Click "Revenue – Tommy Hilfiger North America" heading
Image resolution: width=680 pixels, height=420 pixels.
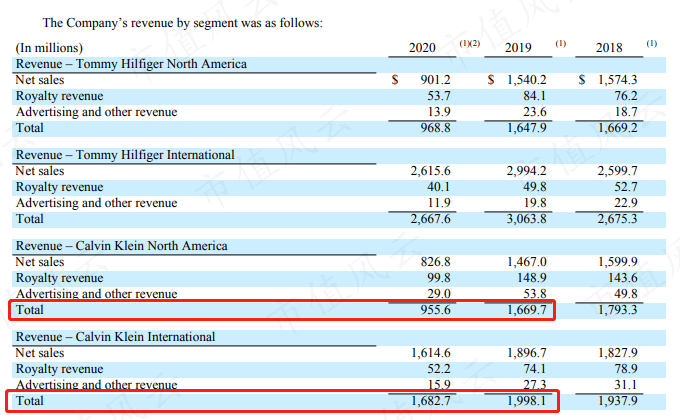point(130,64)
